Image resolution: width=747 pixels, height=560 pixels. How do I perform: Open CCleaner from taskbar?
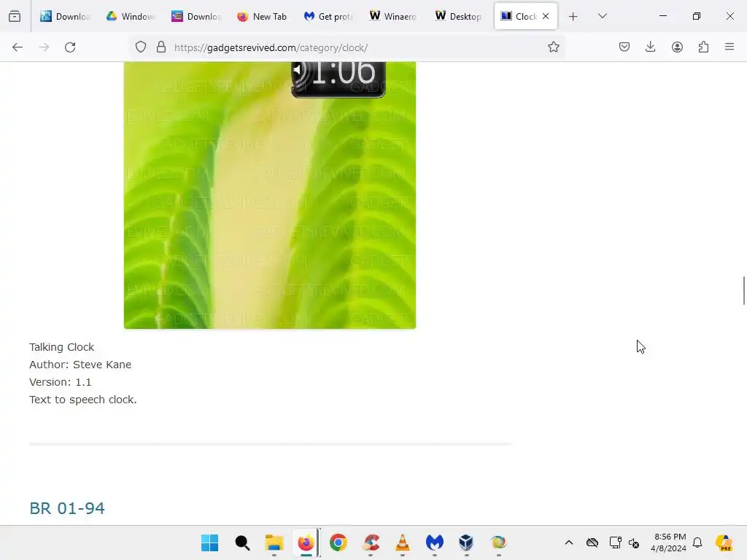tap(371, 542)
